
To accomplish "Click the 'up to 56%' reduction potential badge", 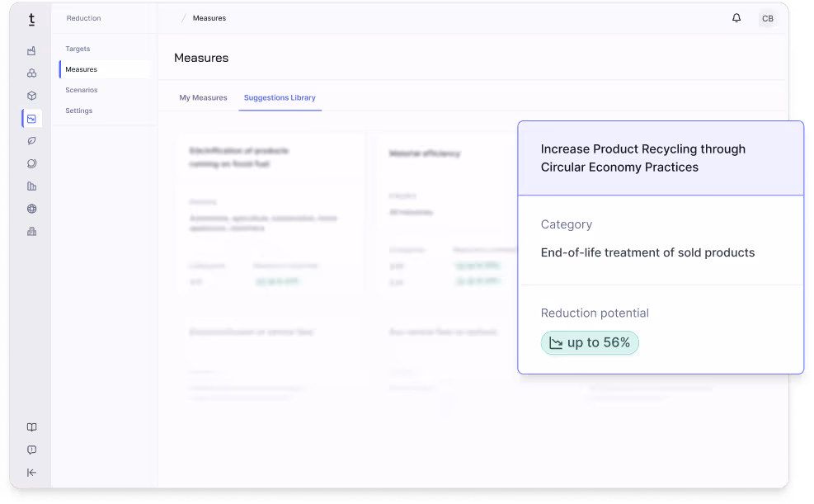I will pyautogui.click(x=590, y=342).
